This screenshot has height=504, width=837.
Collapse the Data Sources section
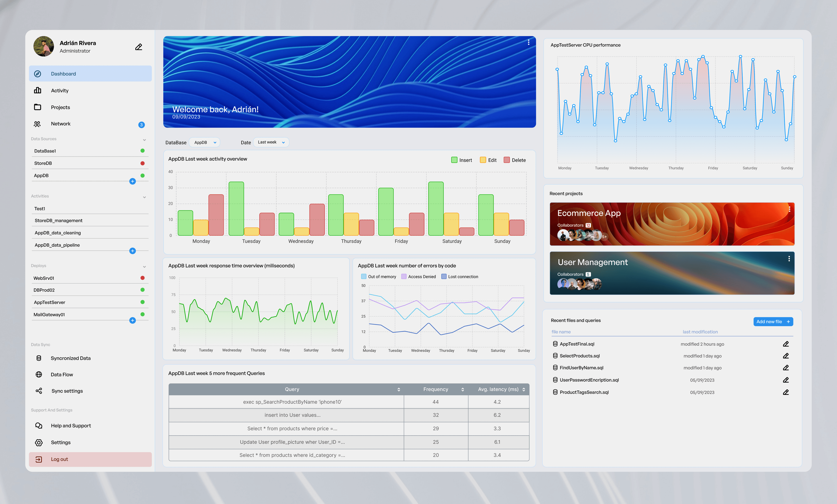tap(145, 140)
